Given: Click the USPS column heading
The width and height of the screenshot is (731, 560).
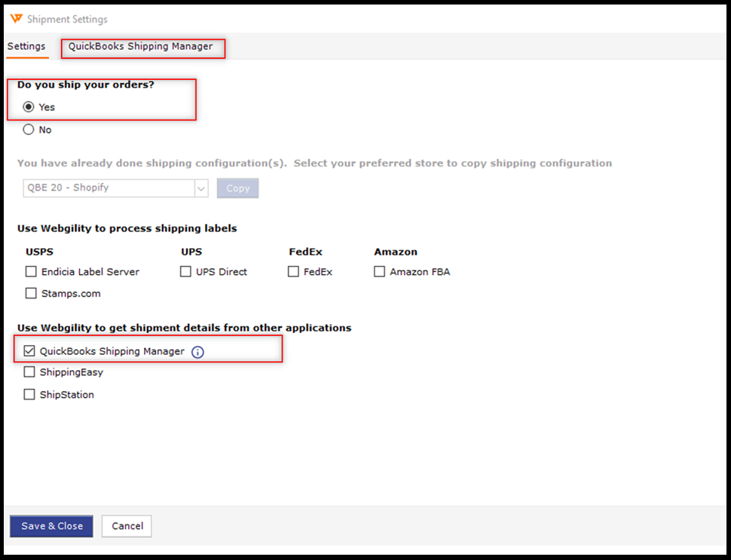Looking at the screenshot, I should (x=40, y=252).
